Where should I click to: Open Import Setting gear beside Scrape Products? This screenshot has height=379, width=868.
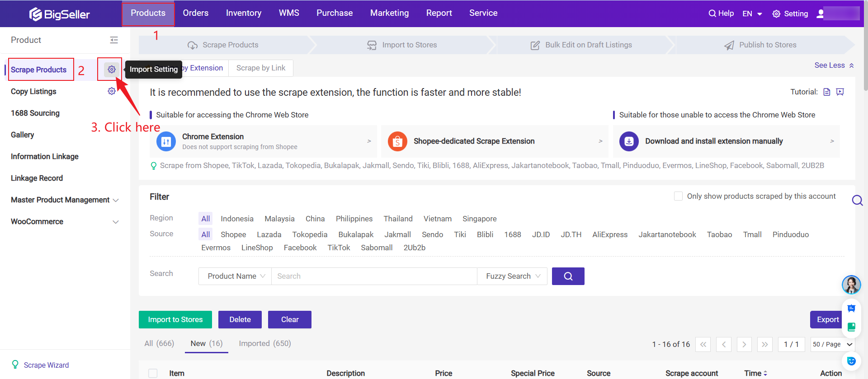point(112,70)
